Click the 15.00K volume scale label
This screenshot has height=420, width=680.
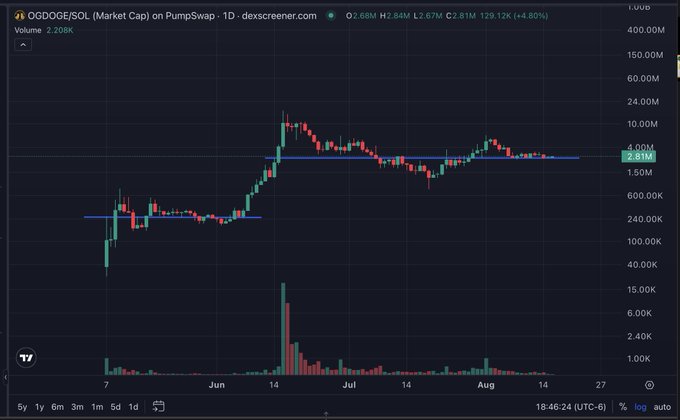coord(641,289)
